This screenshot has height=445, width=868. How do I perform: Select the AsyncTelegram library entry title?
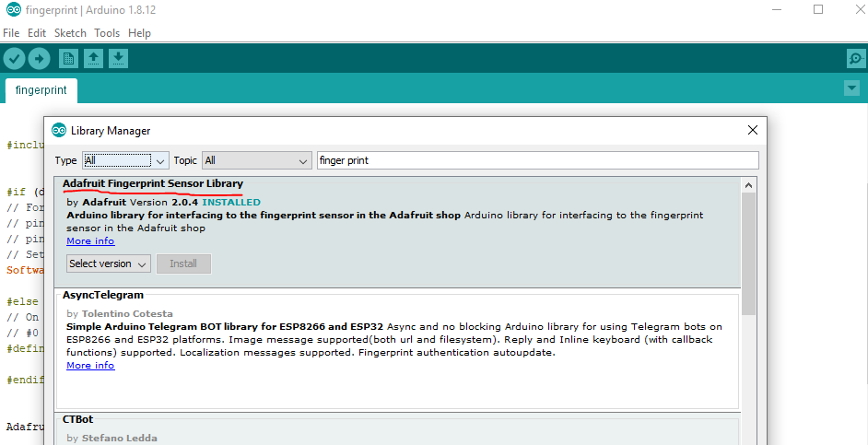point(103,295)
